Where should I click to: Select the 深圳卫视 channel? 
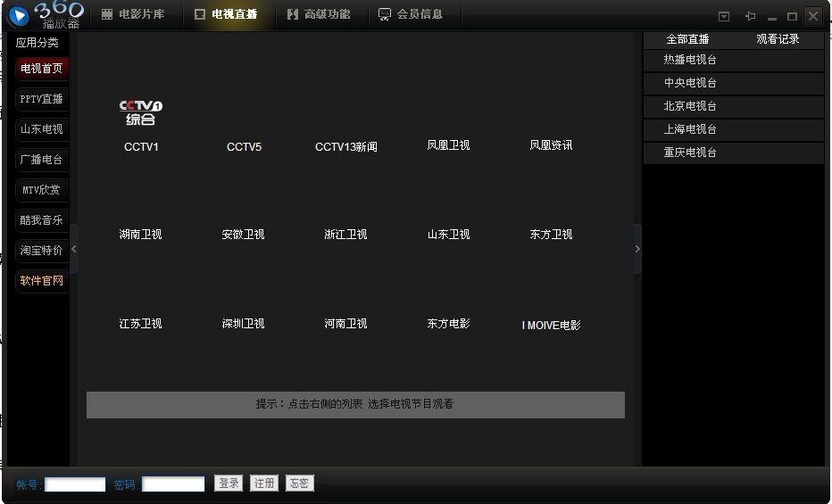point(243,323)
